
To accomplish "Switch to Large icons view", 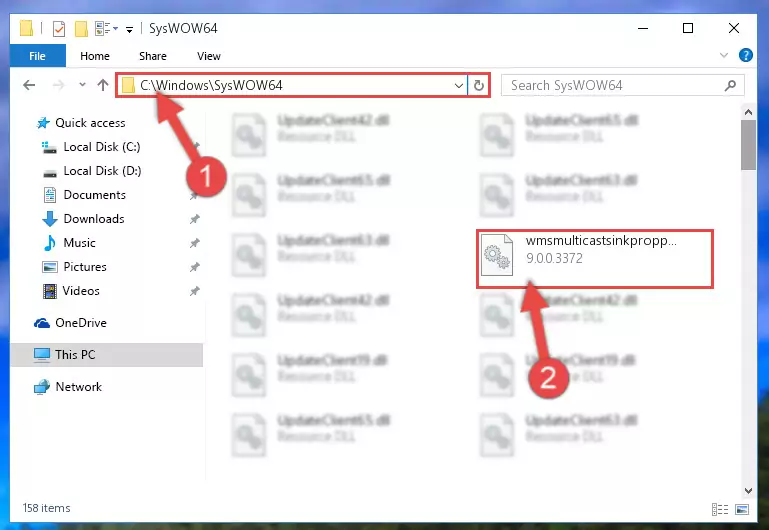I will 742,509.
